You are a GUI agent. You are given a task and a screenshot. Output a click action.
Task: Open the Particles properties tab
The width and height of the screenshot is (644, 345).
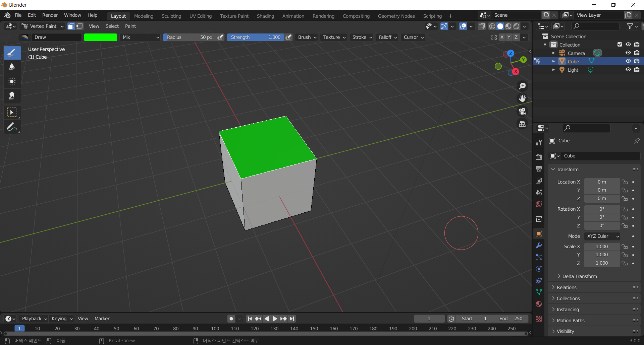click(539, 257)
